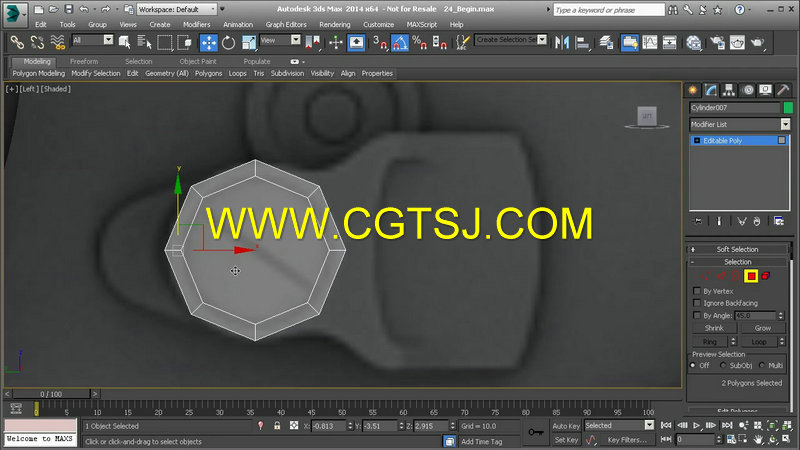Click the Ring selection button
The width and height of the screenshot is (800, 450).
[710, 342]
